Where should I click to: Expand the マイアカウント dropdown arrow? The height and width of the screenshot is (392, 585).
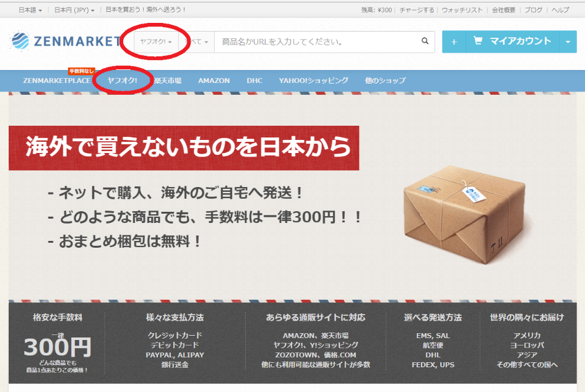click(568, 42)
